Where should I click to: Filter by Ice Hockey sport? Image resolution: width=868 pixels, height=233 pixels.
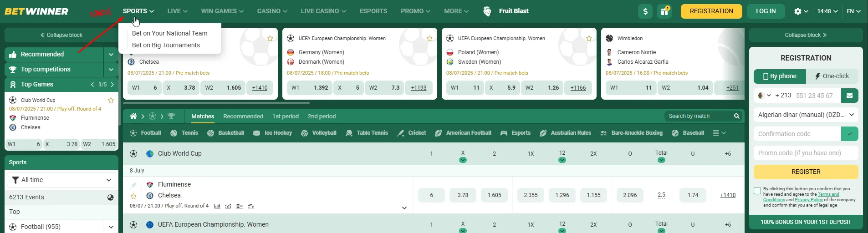[x=272, y=133]
